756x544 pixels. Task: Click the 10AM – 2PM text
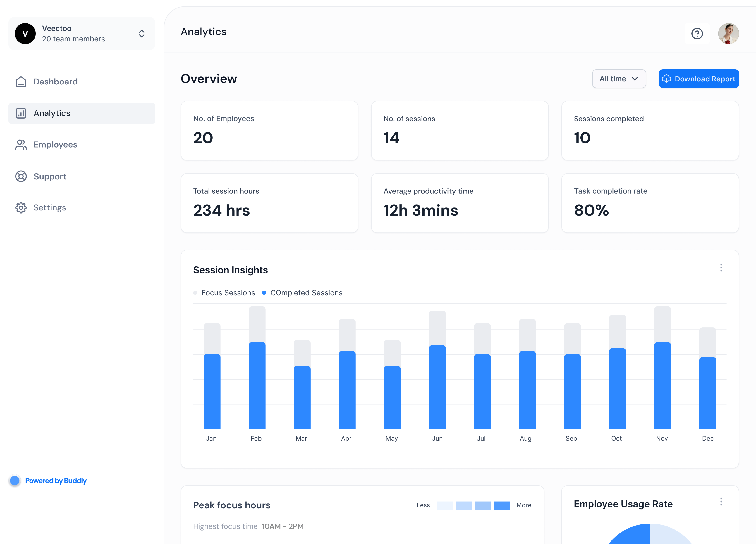[283, 526]
